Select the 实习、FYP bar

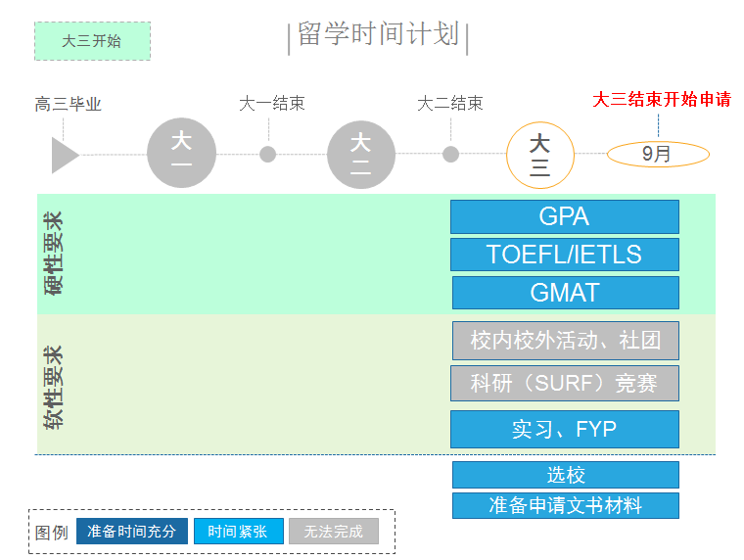(565, 429)
